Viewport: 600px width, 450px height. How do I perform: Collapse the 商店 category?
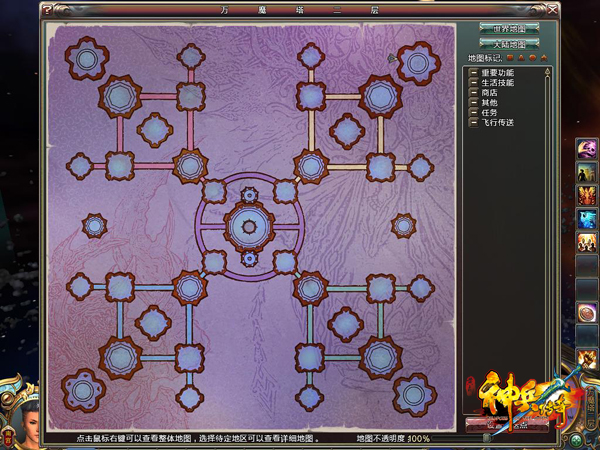474,92
